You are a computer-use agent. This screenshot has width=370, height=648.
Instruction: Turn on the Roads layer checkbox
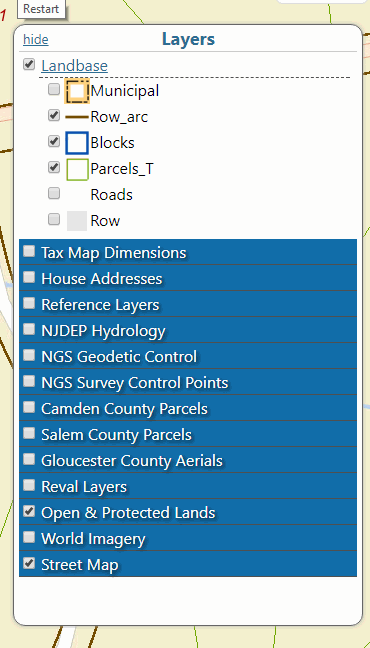(x=54, y=193)
